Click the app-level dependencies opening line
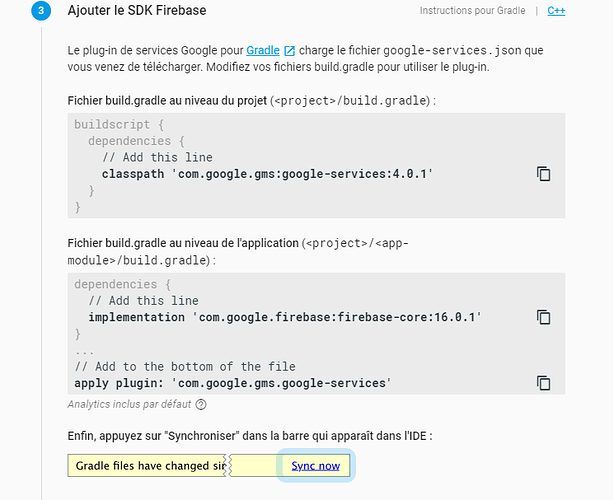The height and width of the screenshot is (500, 613). pos(122,284)
